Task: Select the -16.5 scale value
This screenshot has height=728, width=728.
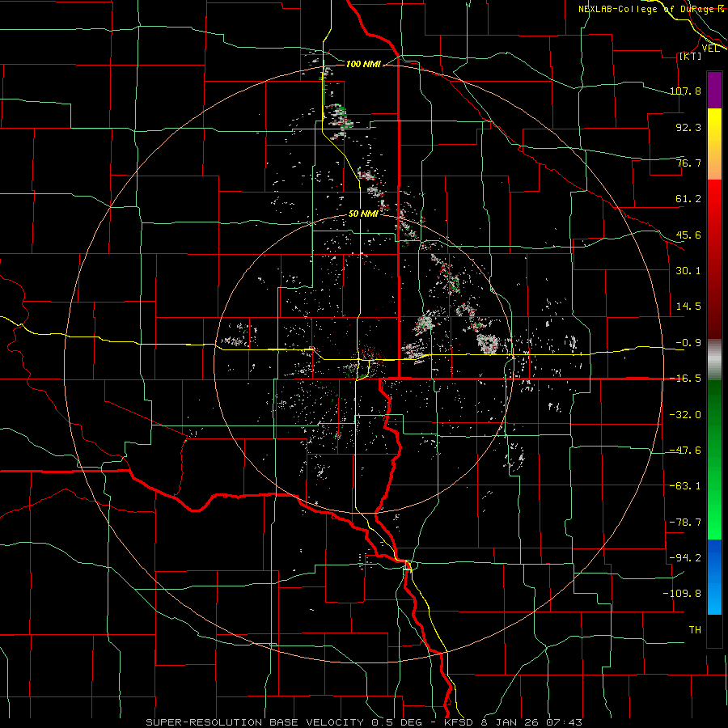Action: point(685,379)
